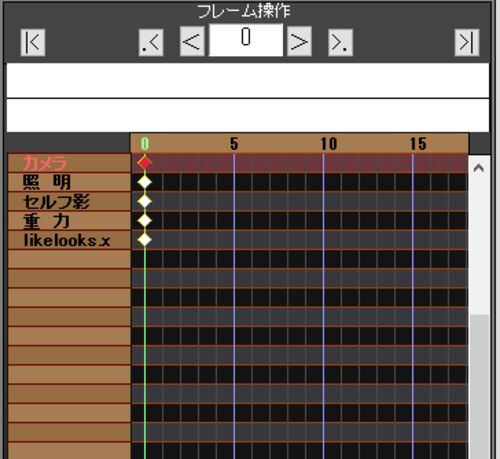Screen dimensions: 500x459
Task: Select the セルフ影 track row
Action: 69,202
